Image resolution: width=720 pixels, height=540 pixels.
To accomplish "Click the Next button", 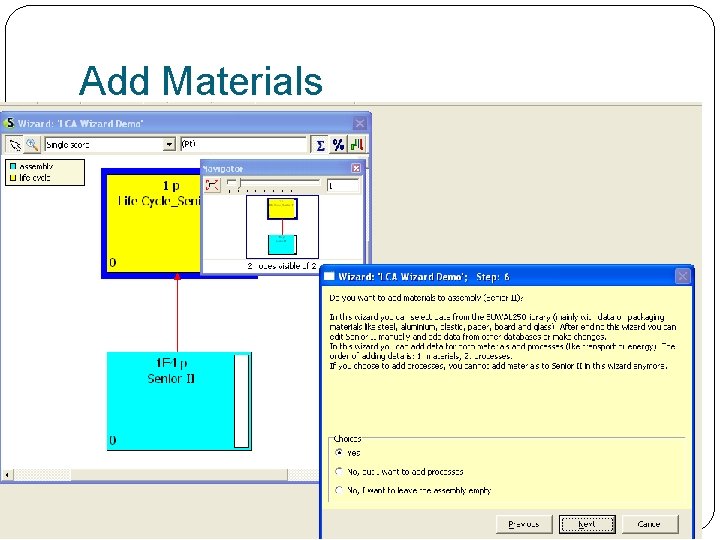I will (x=587, y=524).
